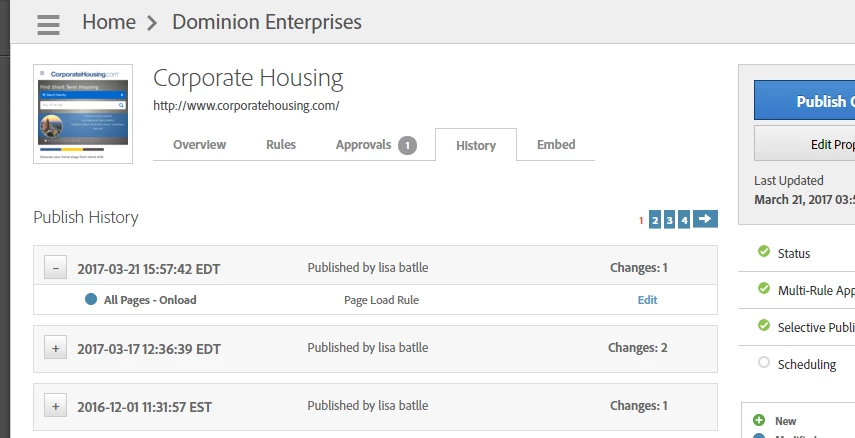This screenshot has width=855, height=438.
Task: Click the Selective Publish green check icon
Action: (764, 326)
